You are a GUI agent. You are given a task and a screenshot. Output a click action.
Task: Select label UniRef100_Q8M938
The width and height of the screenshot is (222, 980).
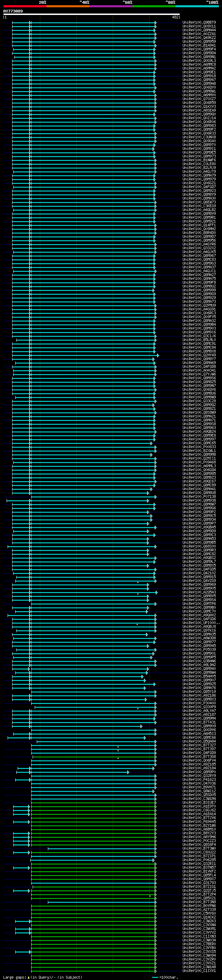199,500
